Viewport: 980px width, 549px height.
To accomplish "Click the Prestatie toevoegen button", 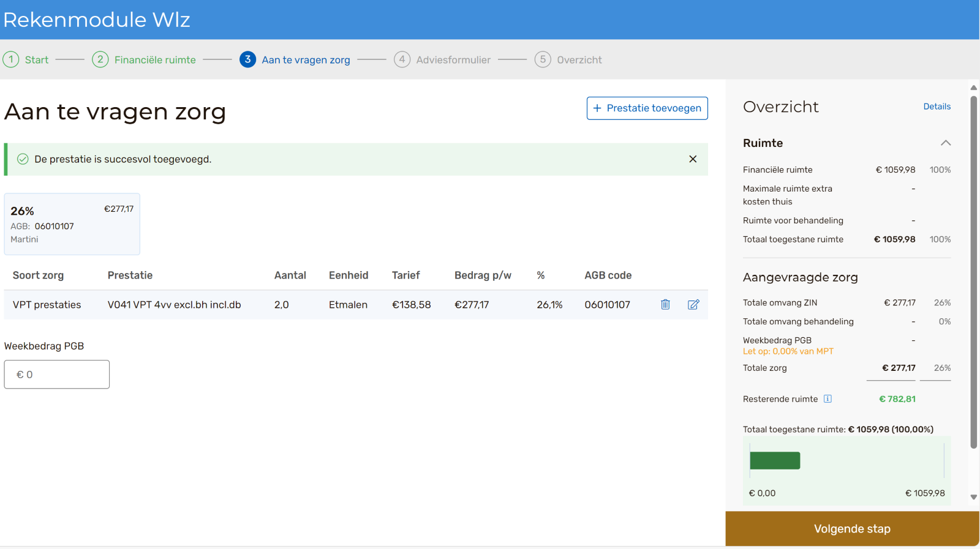I will (x=647, y=108).
